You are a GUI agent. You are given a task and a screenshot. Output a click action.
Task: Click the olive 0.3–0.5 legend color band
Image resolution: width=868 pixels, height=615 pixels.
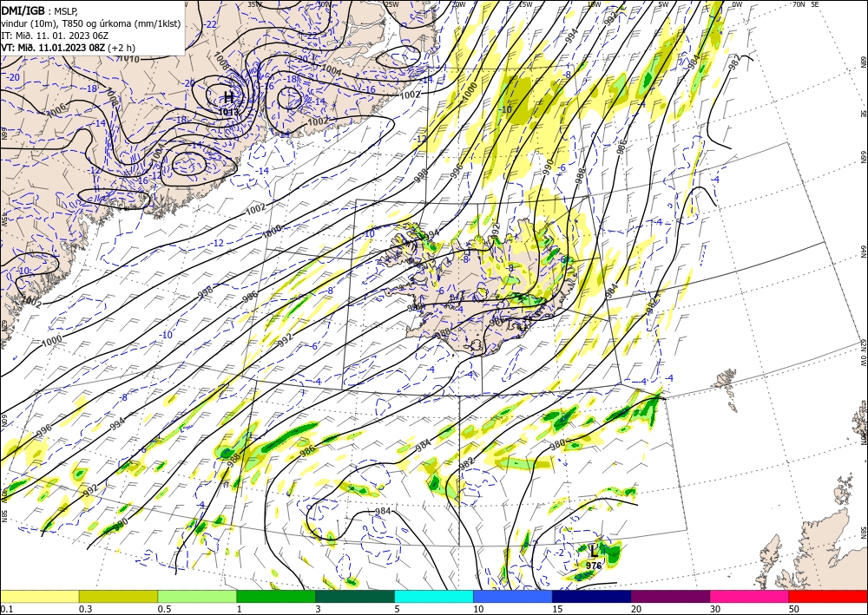pyautogui.click(x=118, y=596)
